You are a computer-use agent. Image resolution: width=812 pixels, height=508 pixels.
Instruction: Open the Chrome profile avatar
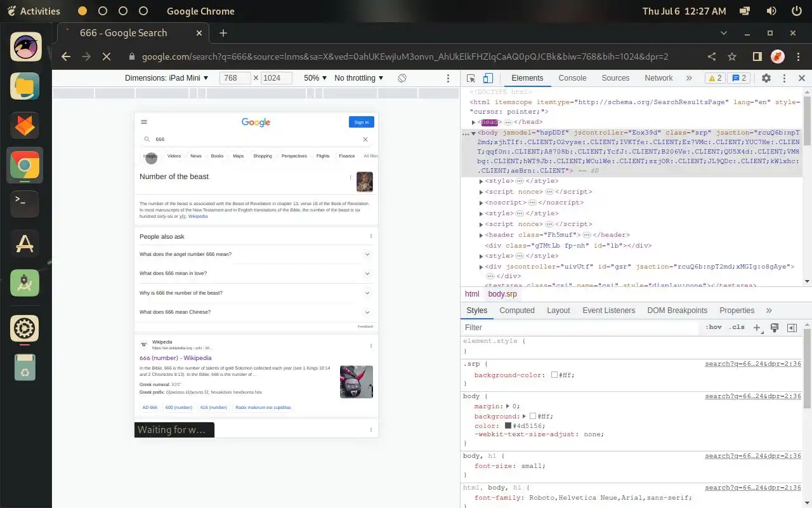777,57
